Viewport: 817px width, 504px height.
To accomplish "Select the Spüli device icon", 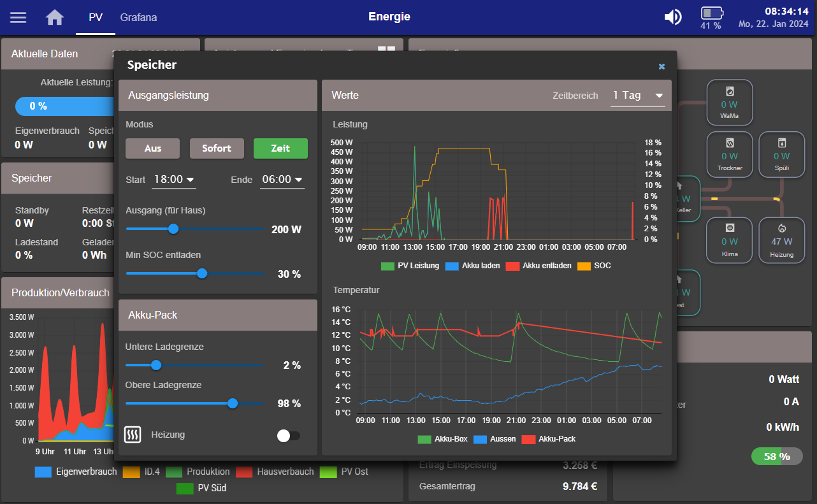I will pos(781,143).
